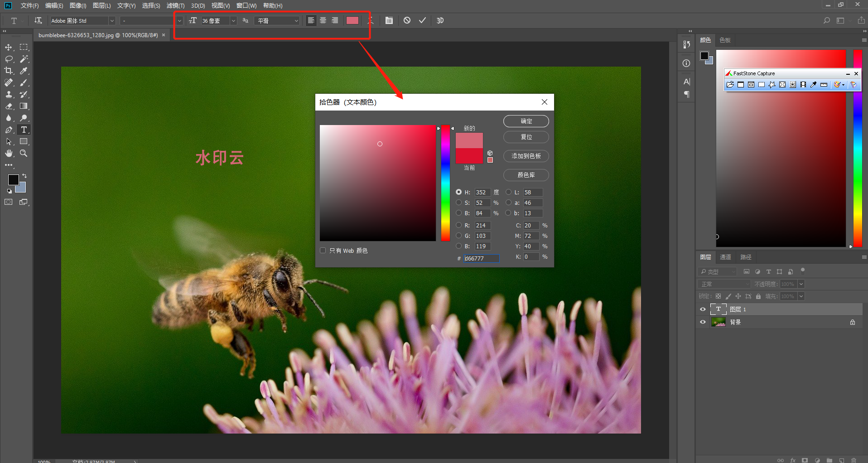Open the character and paragraph panels icon
Viewport: 868px width, 463px height.
[389, 20]
